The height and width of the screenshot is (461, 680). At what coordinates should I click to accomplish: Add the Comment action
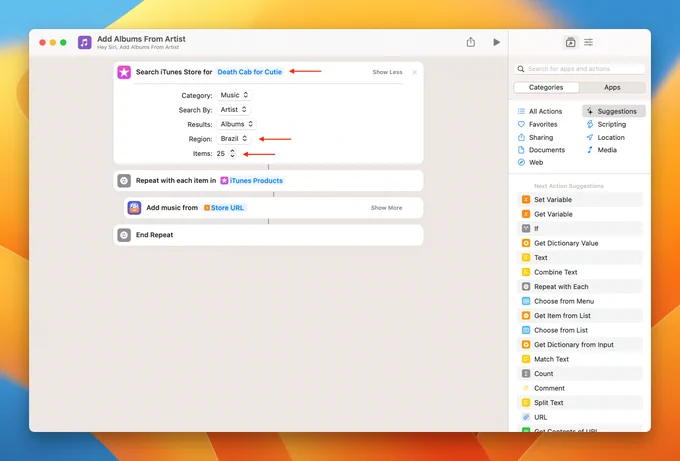[x=580, y=389]
